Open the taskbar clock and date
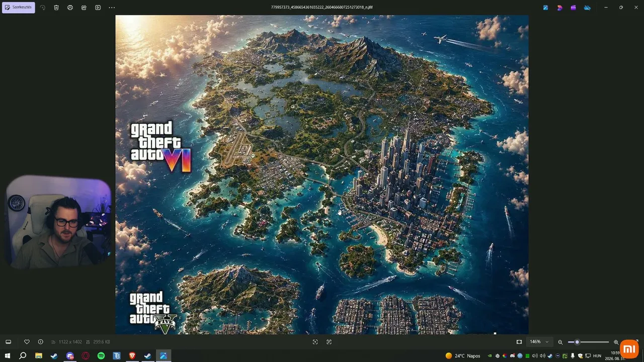The height and width of the screenshot is (362, 644). [616, 356]
